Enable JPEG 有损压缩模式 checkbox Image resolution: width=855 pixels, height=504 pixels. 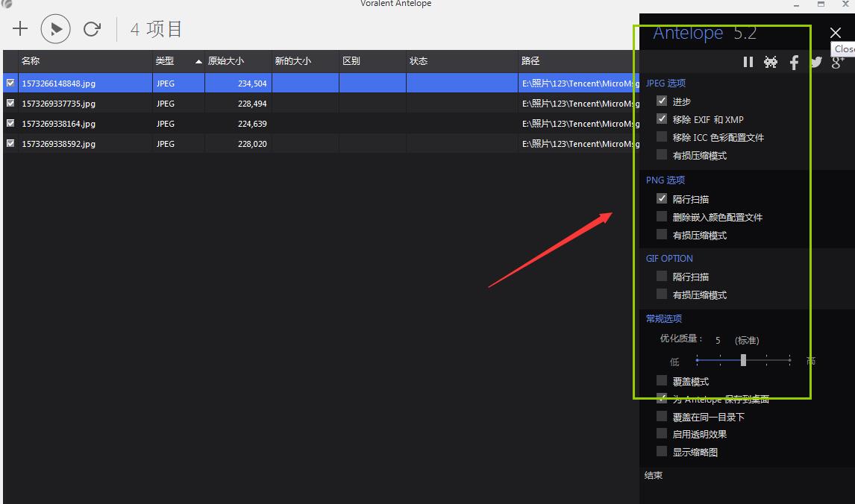click(x=662, y=155)
